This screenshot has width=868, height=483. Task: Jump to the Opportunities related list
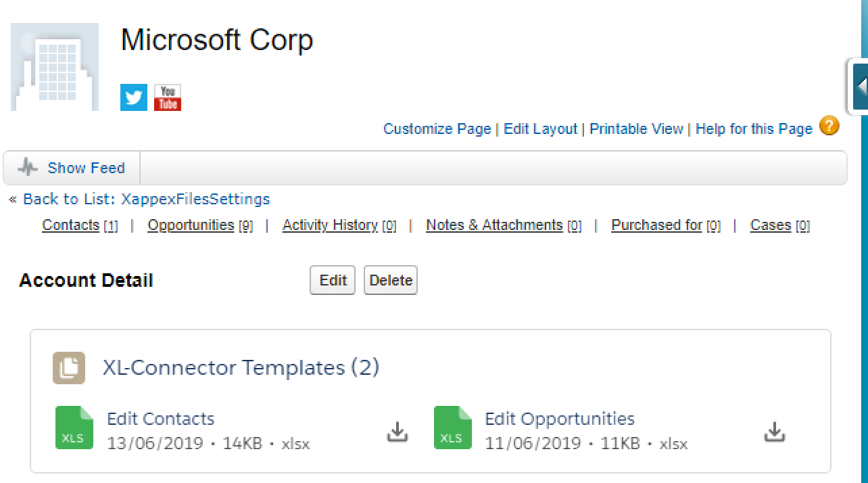[x=191, y=225]
